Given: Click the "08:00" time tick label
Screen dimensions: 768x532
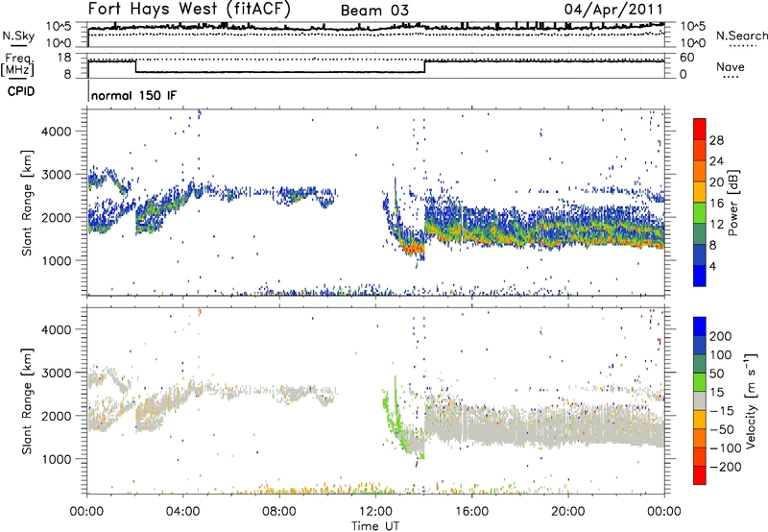Looking at the screenshot, I should pyautogui.click(x=279, y=512).
